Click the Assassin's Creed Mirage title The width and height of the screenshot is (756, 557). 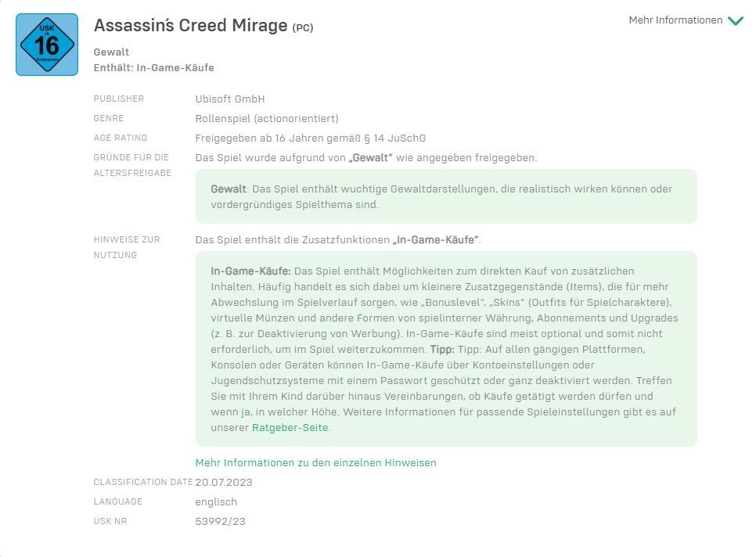pyautogui.click(x=190, y=25)
